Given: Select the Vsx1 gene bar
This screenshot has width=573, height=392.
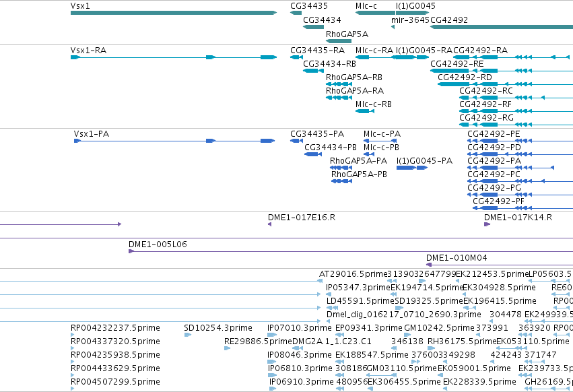Looking at the screenshot, I should point(174,13).
